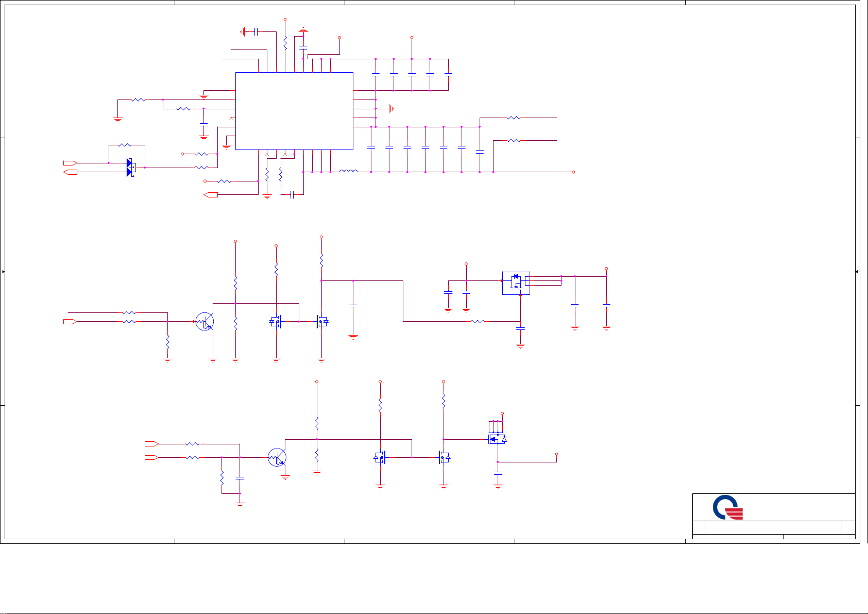Click the lower resistor on the far-right feedback lines

(x=514, y=140)
